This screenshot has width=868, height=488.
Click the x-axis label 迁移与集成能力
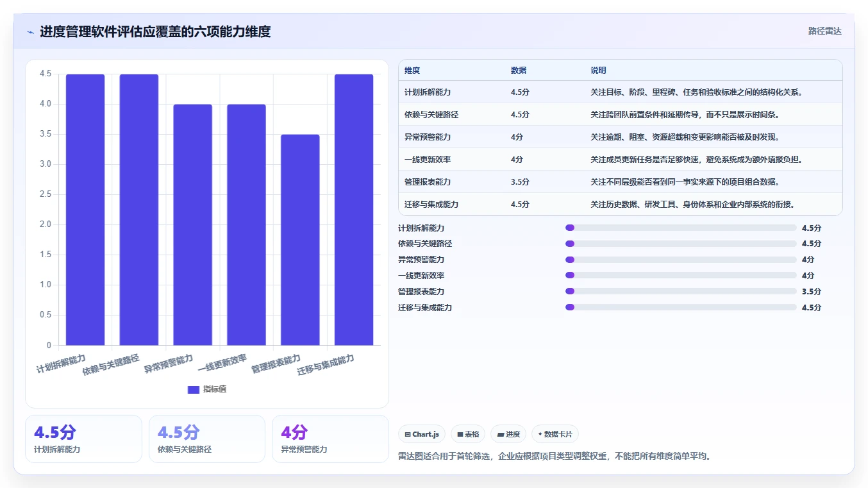pos(326,365)
